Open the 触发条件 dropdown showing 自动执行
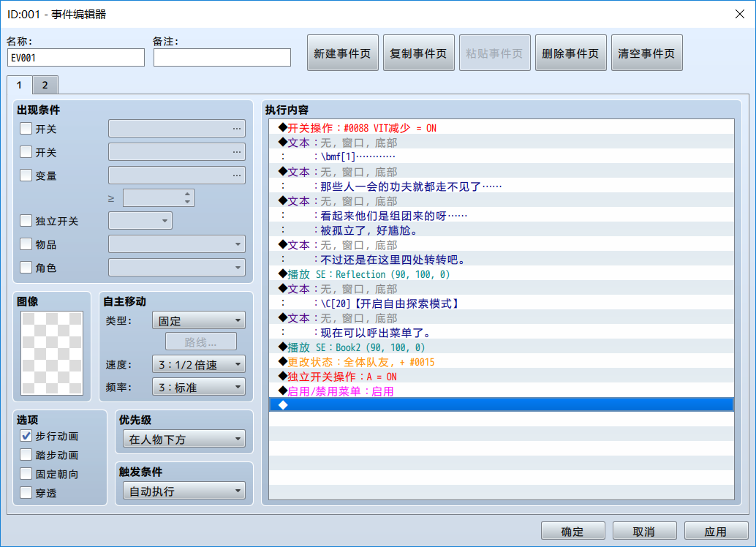The width and height of the screenshot is (756, 547). click(x=184, y=491)
